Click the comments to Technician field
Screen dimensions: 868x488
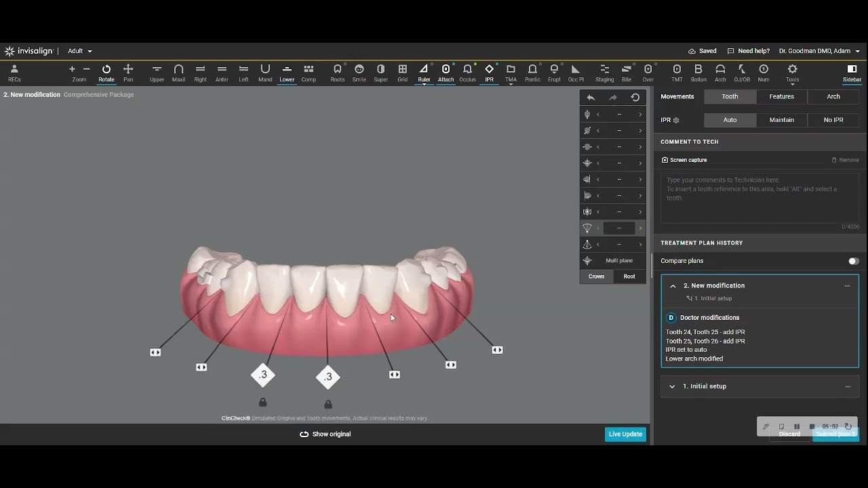(759, 198)
